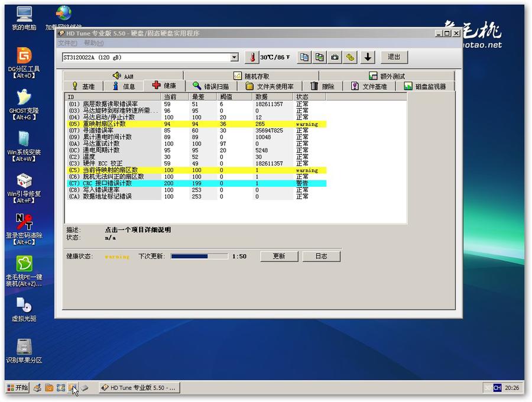Click the 当前 column header
The image size is (532, 402).
[175, 97]
